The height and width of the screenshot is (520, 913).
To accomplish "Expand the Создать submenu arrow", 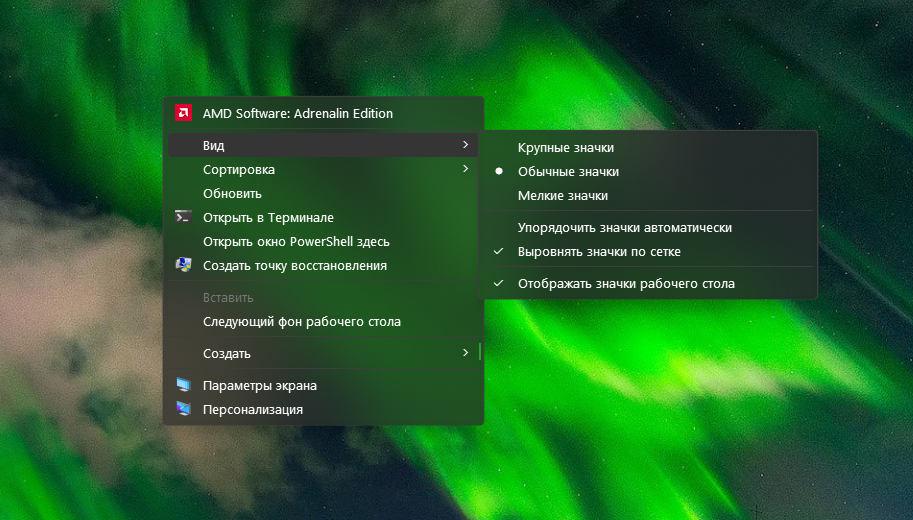I will 465,353.
